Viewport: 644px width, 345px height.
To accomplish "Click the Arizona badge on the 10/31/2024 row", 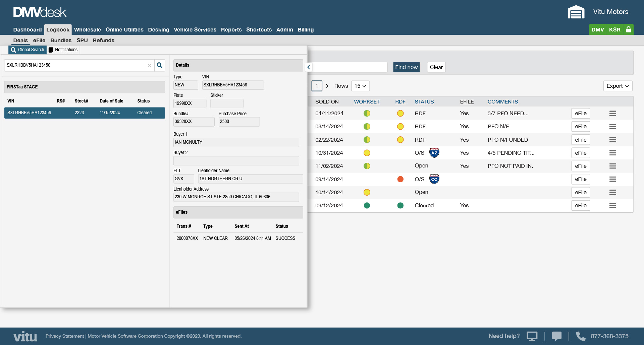I will (x=434, y=152).
